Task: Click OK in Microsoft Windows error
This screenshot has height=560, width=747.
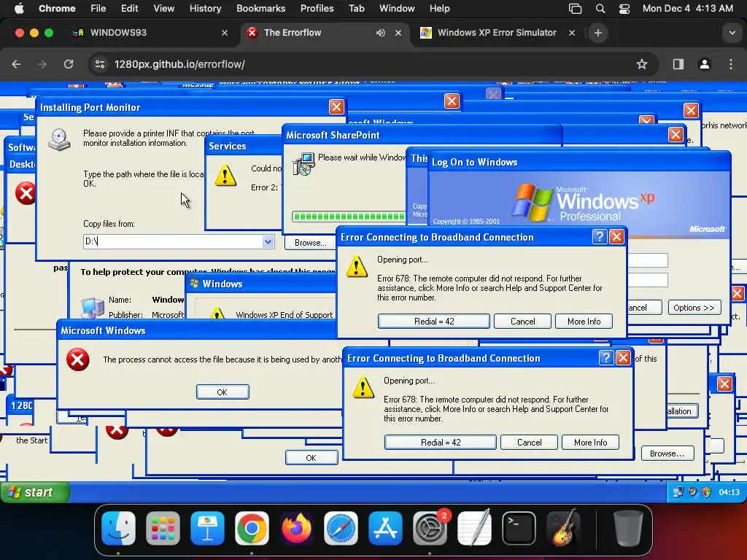Action: click(222, 392)
